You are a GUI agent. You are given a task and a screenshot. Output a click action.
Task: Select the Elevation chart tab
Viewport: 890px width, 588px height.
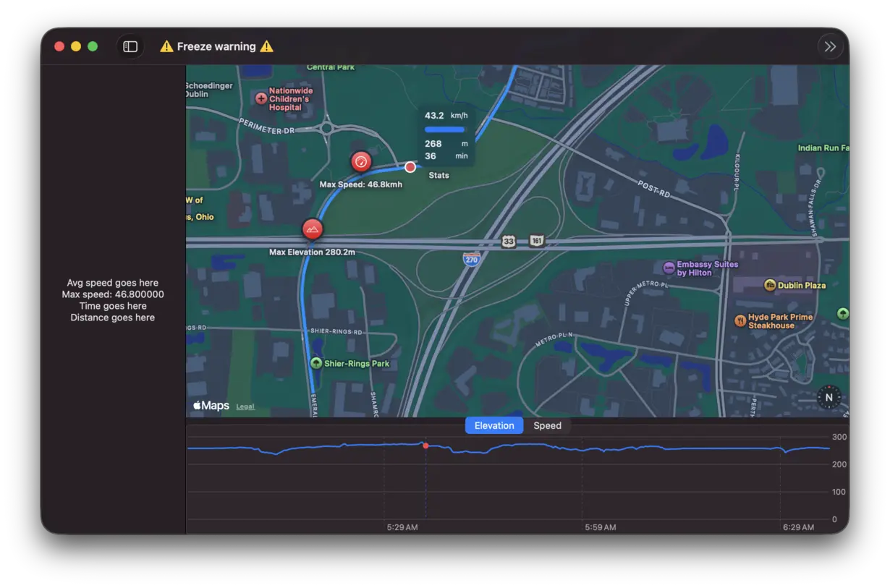(493, 425)
